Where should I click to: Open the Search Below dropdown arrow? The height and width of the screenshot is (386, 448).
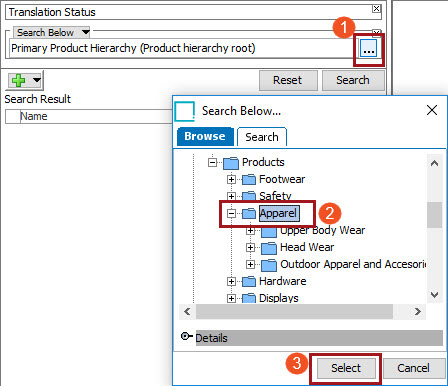(x=86, y=32)
